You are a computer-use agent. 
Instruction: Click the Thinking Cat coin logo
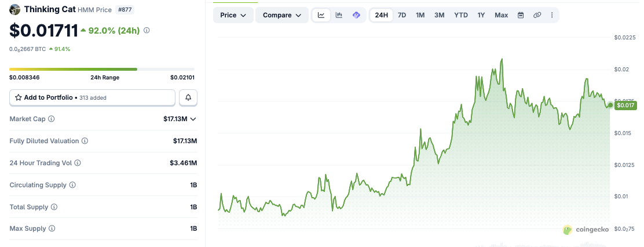[x=15, y=9]
